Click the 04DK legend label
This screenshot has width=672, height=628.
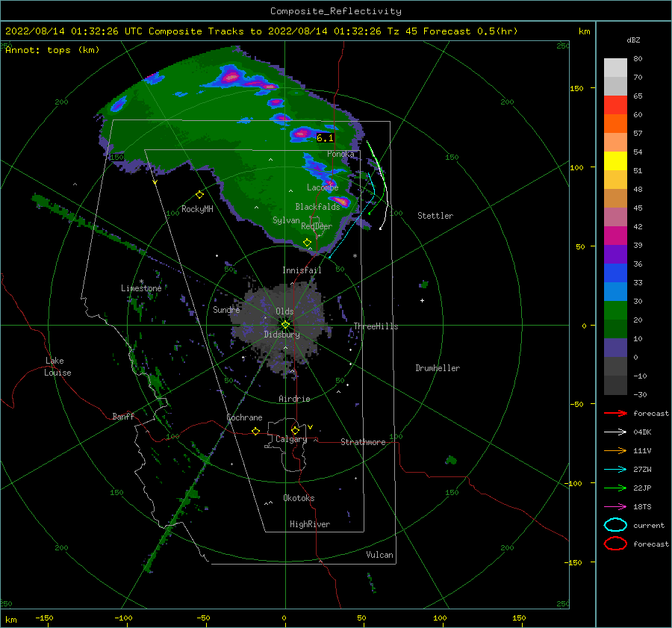click(642, 432)
